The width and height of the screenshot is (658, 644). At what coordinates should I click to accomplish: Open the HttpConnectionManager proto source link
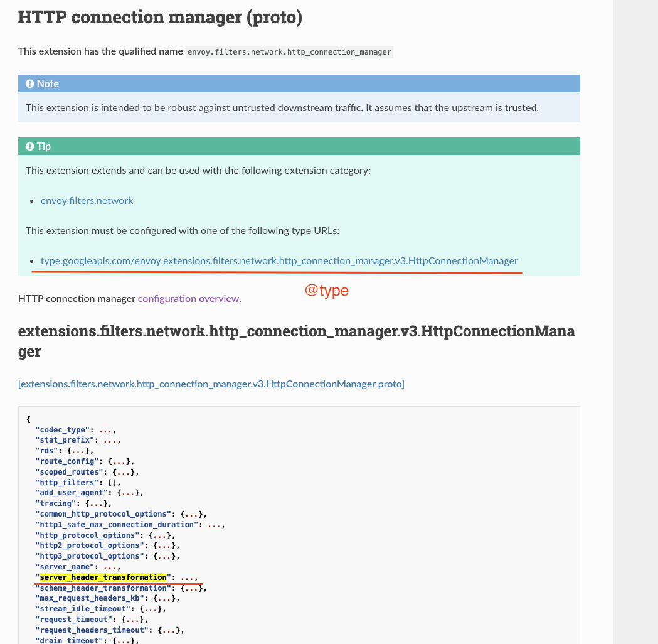click(x=211, y=384)
